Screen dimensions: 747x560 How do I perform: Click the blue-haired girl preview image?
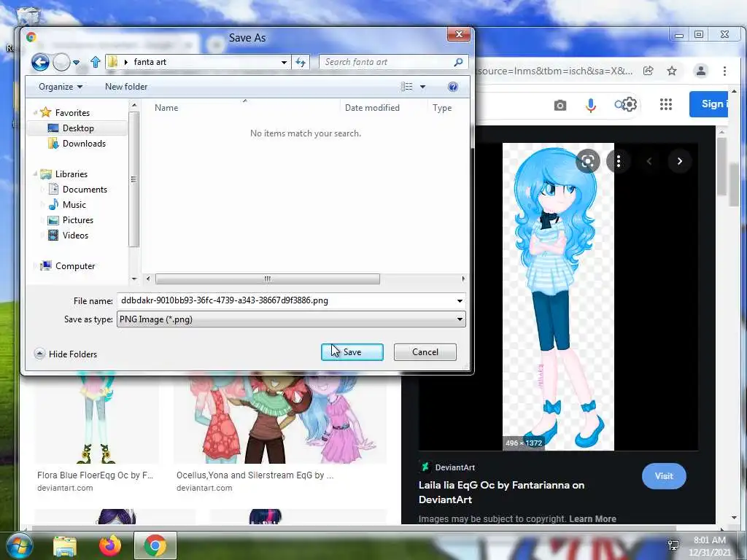558,296
